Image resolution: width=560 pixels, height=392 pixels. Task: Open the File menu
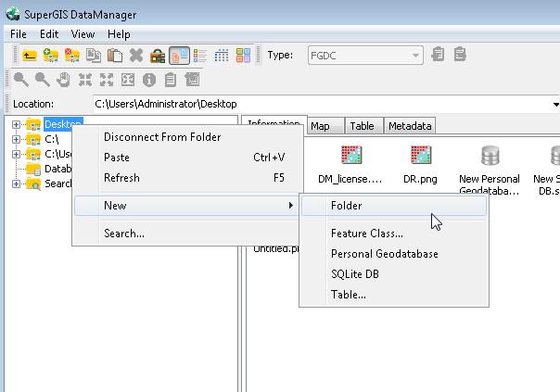click(x=19, y=34)
